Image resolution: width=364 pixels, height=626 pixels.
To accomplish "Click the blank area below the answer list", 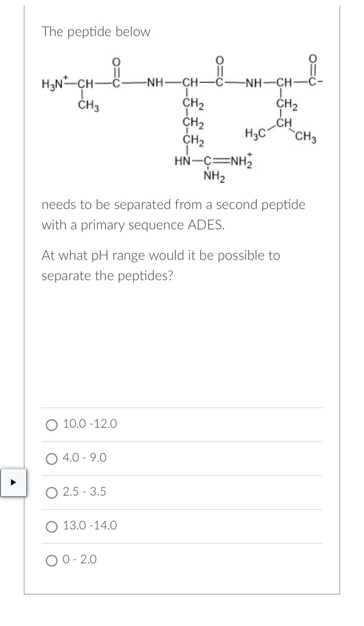I will click(x=181, y=594).
